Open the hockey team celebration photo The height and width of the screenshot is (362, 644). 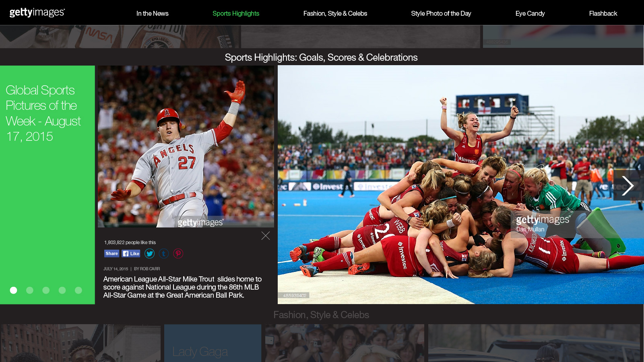(460, 185)
